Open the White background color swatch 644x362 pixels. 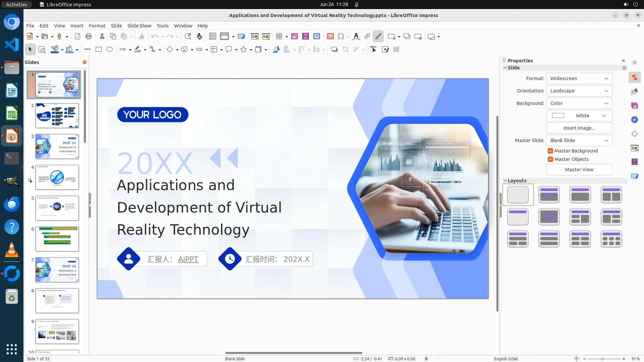(579, 116)
